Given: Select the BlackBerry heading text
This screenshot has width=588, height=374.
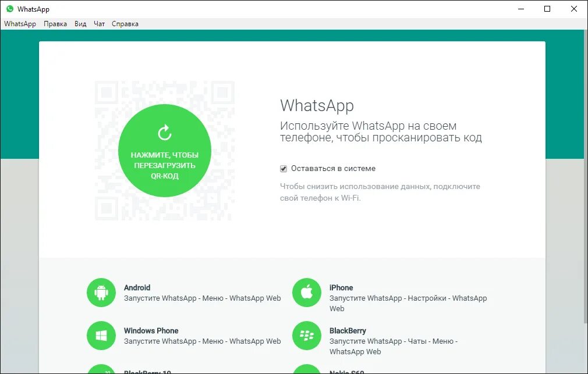Looking at the screenshot, I should [348, 330].
